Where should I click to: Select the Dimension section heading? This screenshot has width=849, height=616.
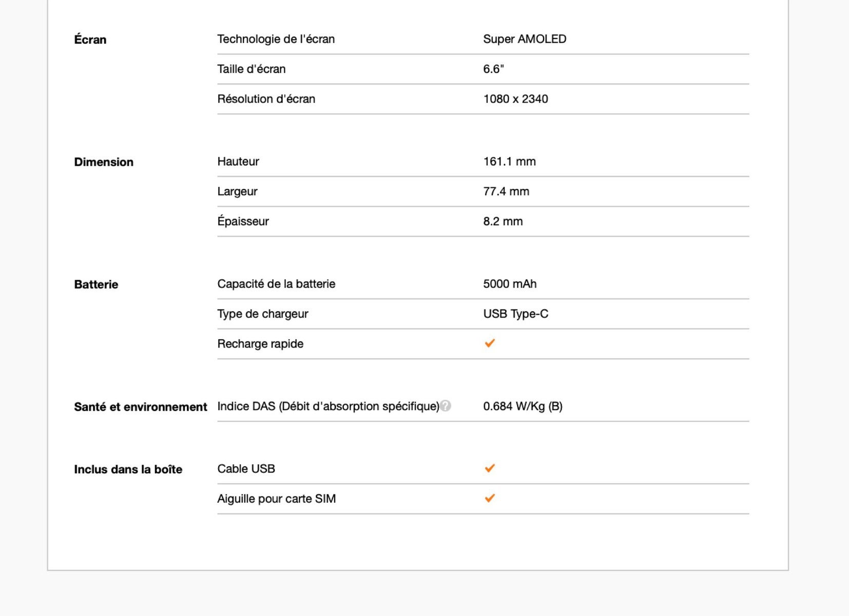point(104,162)
